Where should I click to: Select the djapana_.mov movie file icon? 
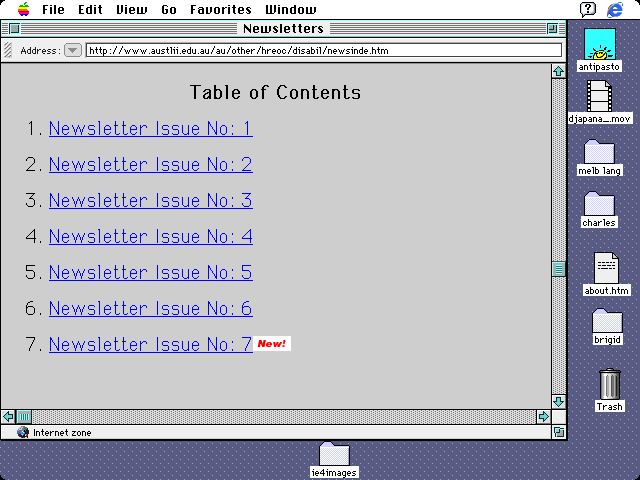[x=599, y=96]
